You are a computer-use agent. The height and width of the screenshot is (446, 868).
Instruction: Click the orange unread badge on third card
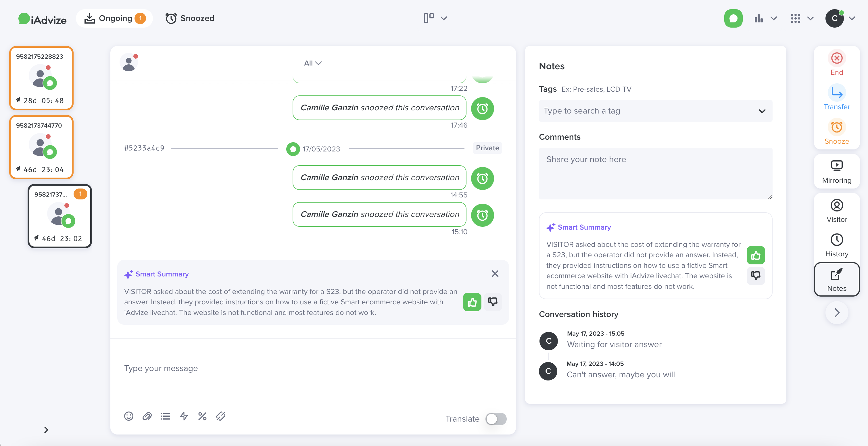click(80, 194)
